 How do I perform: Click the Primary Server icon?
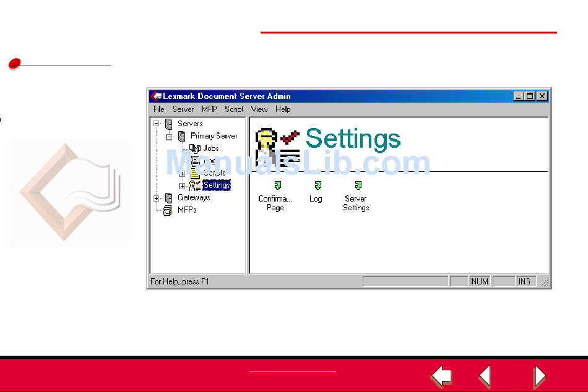pos(181,137)
